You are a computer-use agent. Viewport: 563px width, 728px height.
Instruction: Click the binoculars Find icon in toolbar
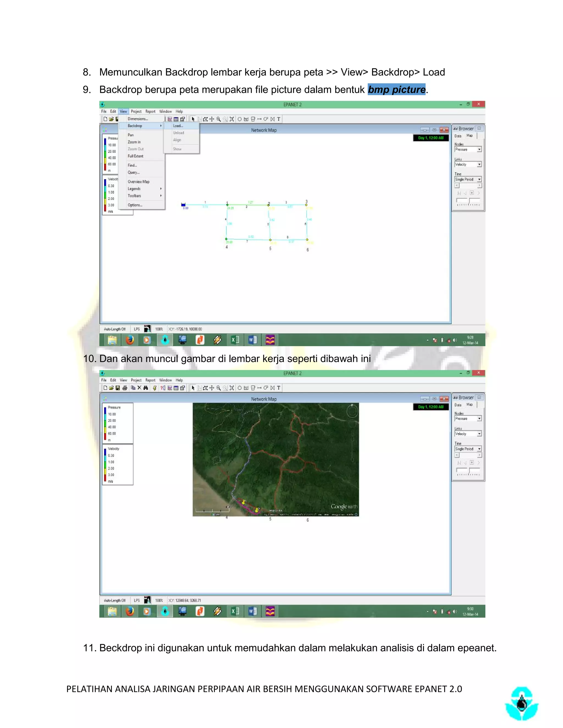pyautogui.click(x=146, y=388)
